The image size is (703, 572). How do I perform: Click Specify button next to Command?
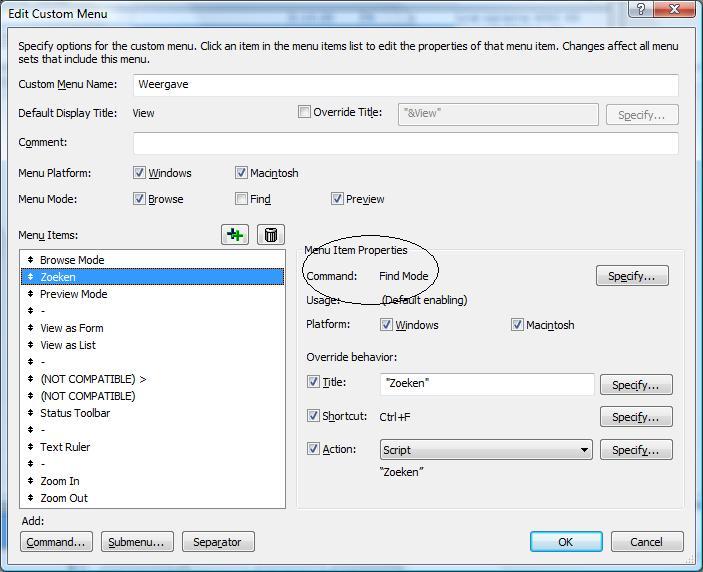(x=632, y=276)
